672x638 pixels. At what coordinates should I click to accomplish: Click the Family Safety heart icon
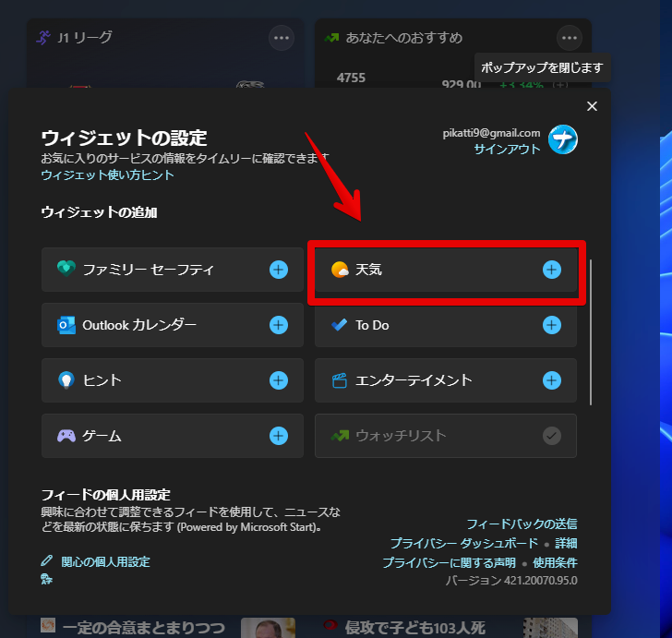click(x=66, y=269)
